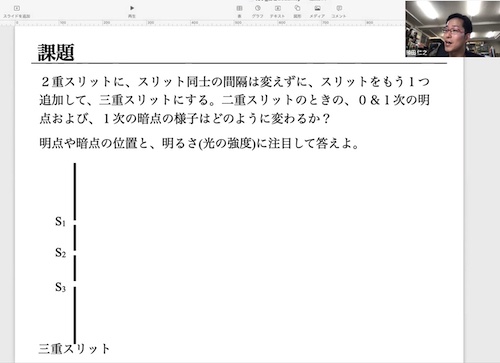Viewport: 500px width, 363px height.
Task: Click the name label in the webcam overlay
Action: point(417,53)
